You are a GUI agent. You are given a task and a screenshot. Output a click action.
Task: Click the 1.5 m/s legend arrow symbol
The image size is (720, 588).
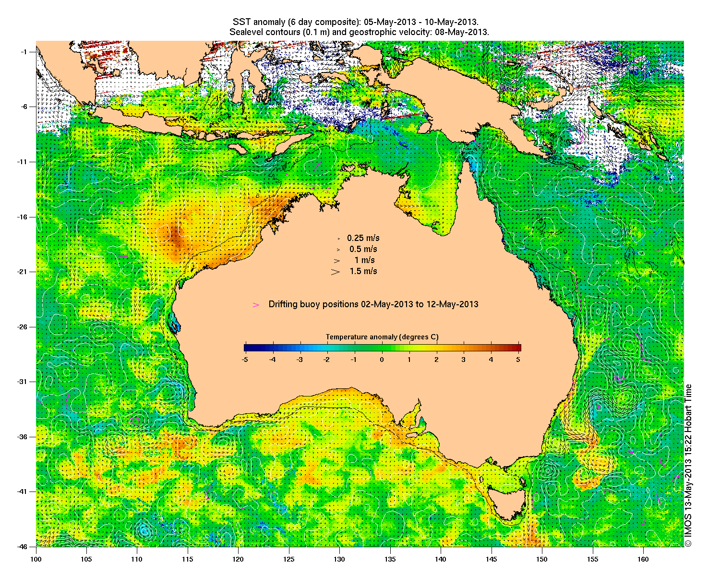pos(335,272)
